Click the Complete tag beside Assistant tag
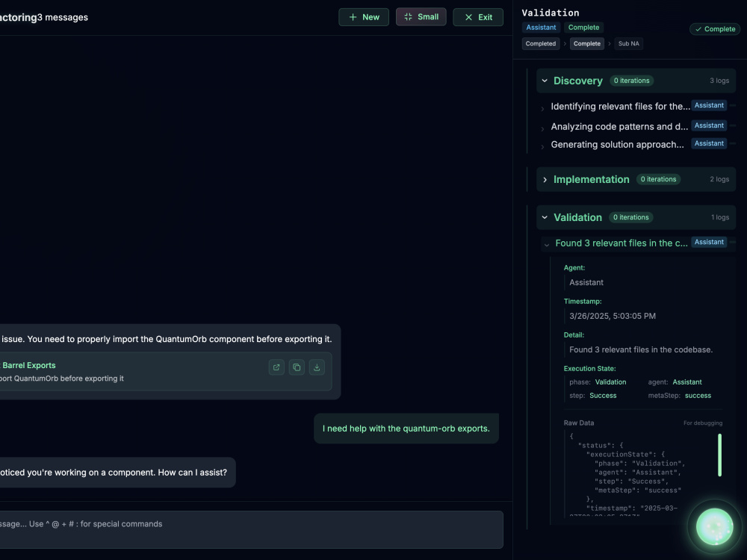This screenshot has width=747, height=560. [x=583, y=28]
